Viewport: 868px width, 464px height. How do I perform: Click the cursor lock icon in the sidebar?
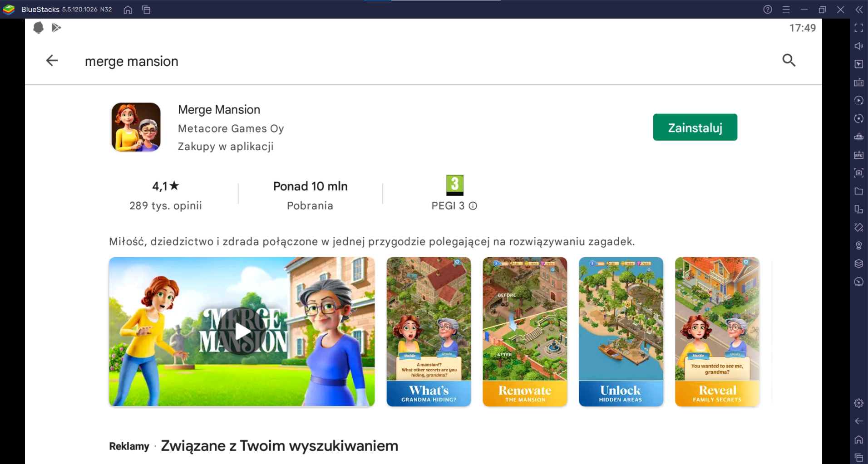859,64
